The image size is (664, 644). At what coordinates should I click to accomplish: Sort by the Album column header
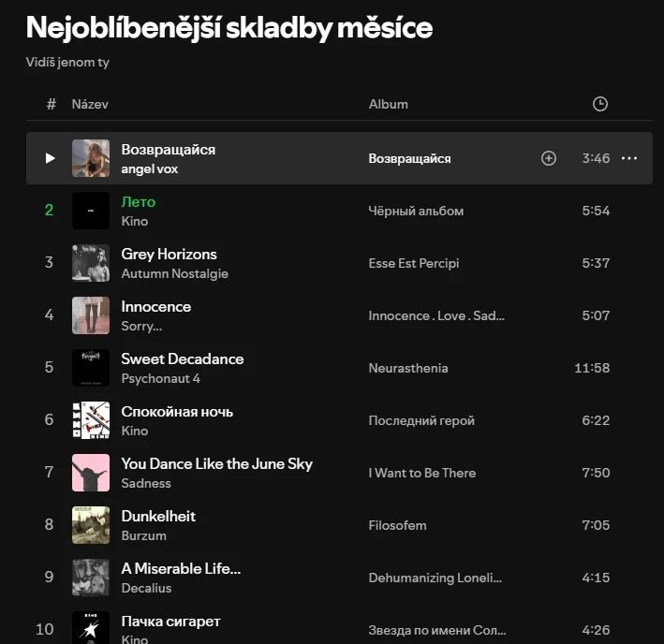pos(388,104)
